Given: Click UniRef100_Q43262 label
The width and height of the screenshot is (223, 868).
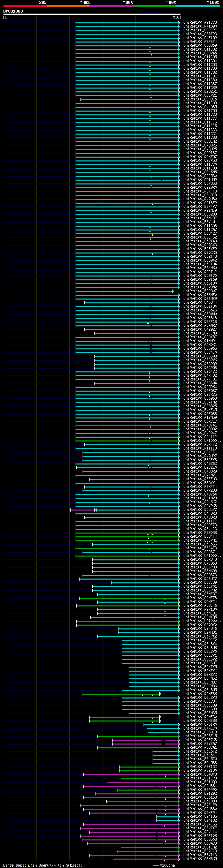Looking at the screenshot, I should coord(200,463).
